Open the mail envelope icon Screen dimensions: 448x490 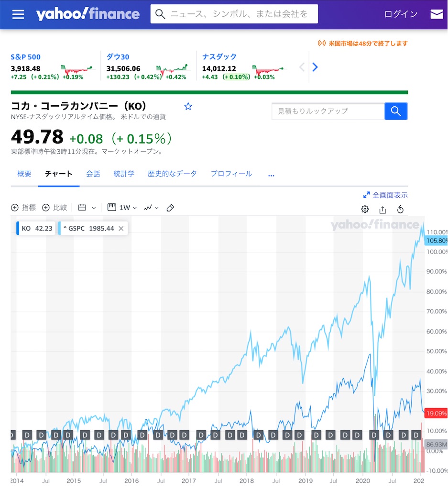click(437, 14)
